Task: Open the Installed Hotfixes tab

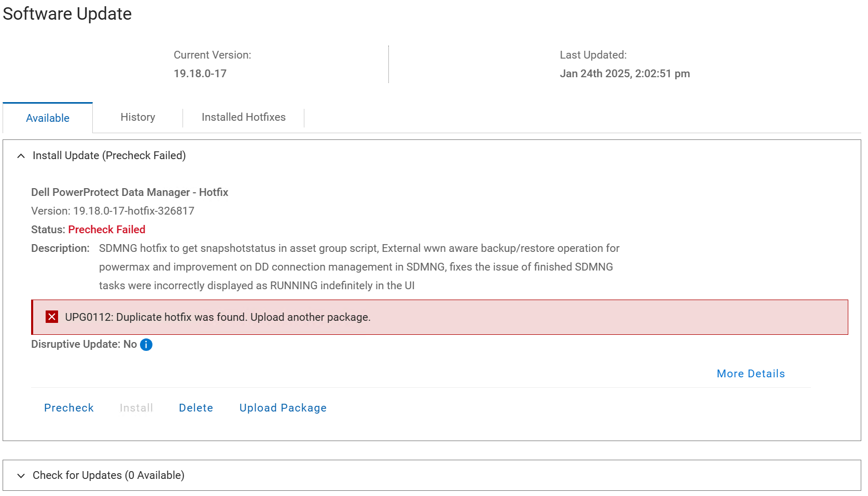Action: pyautogui.click(x=243, y=117)
